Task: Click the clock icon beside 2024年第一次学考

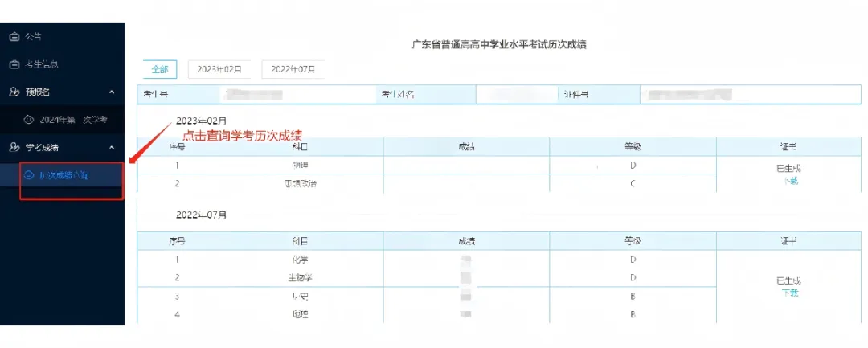Action: tap(30, 120)
